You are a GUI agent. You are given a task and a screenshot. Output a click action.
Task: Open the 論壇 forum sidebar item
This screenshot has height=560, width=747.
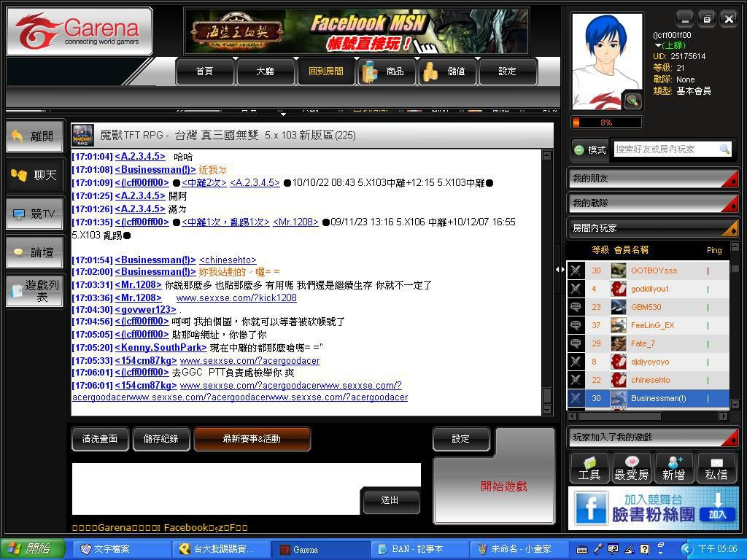coord(35,252)
